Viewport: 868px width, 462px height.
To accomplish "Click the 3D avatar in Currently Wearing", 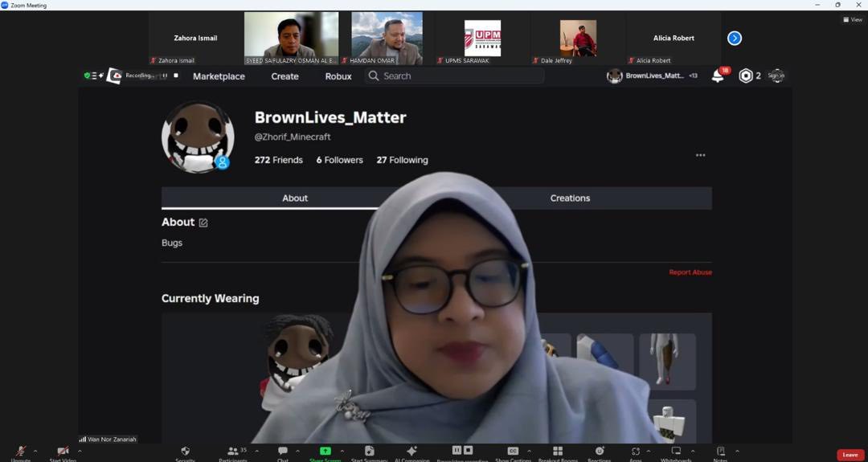I will pyautogui.click(x=296, y=362).
